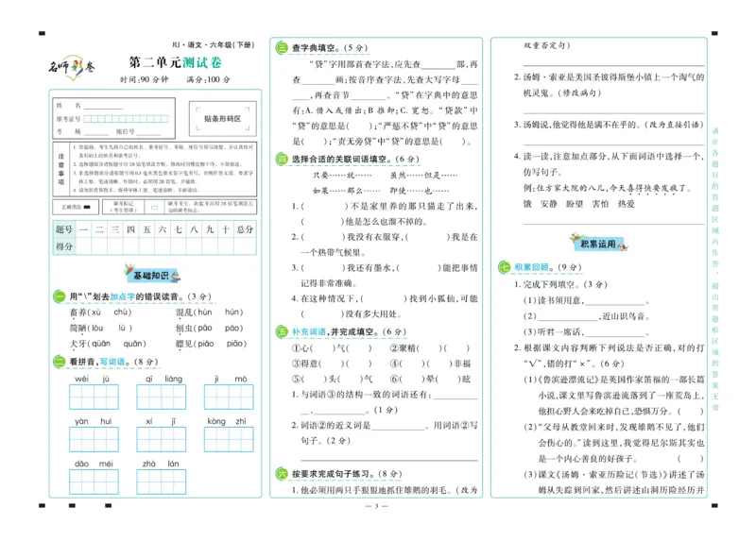Click the heading 查字典填空。(5分)
The width and height of the screenshot is (756, 541).
click(x=330, y=48)
